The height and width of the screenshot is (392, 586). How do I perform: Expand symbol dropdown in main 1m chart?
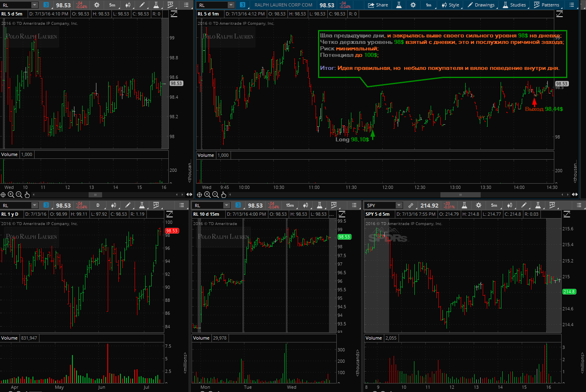click(231, 5)
